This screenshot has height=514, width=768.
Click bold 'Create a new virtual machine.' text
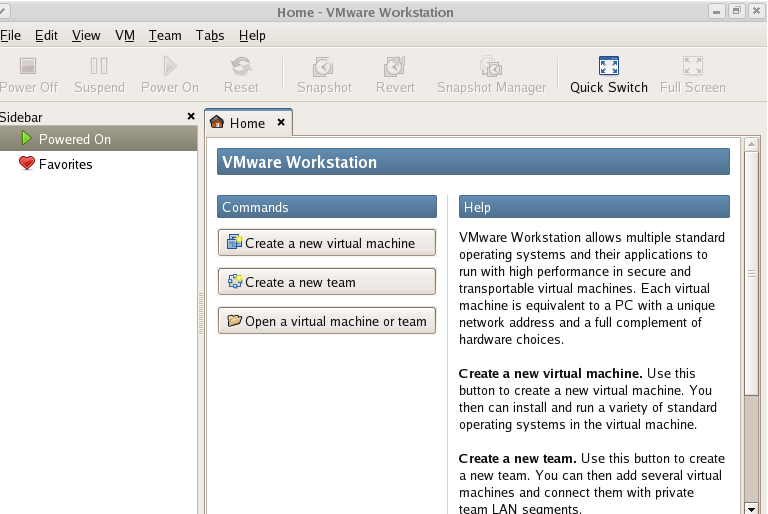[550, 373]
